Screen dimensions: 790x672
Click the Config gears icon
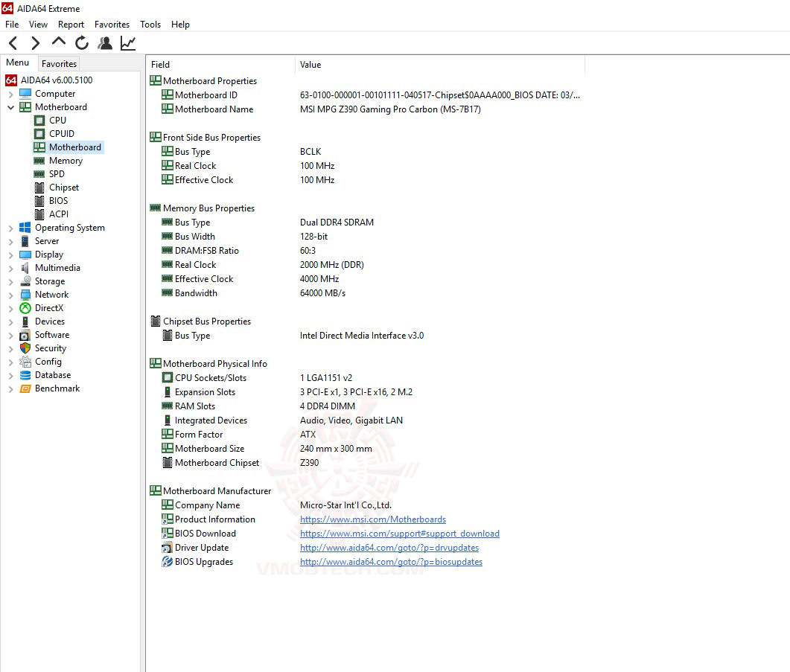point(25,362)
